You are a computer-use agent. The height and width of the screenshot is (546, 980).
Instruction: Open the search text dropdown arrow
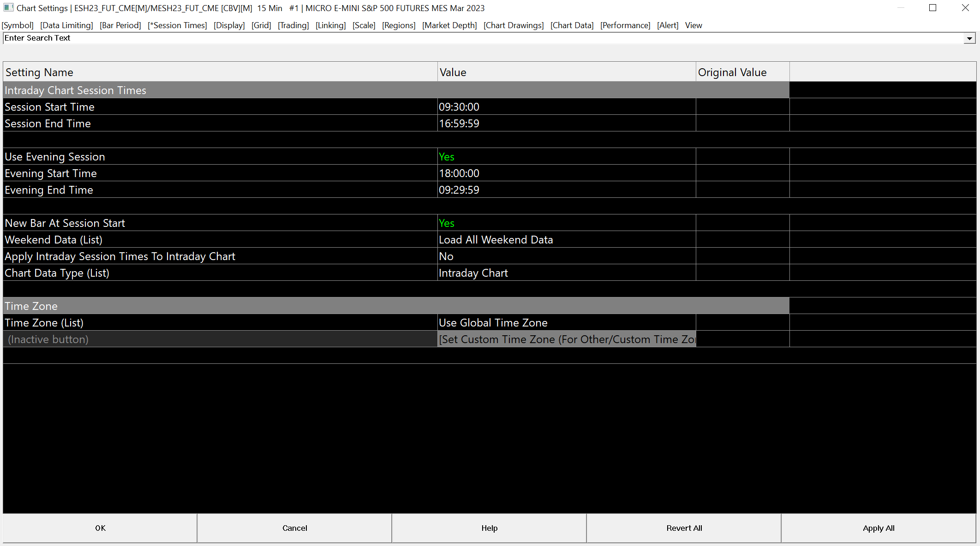(969, 39)
